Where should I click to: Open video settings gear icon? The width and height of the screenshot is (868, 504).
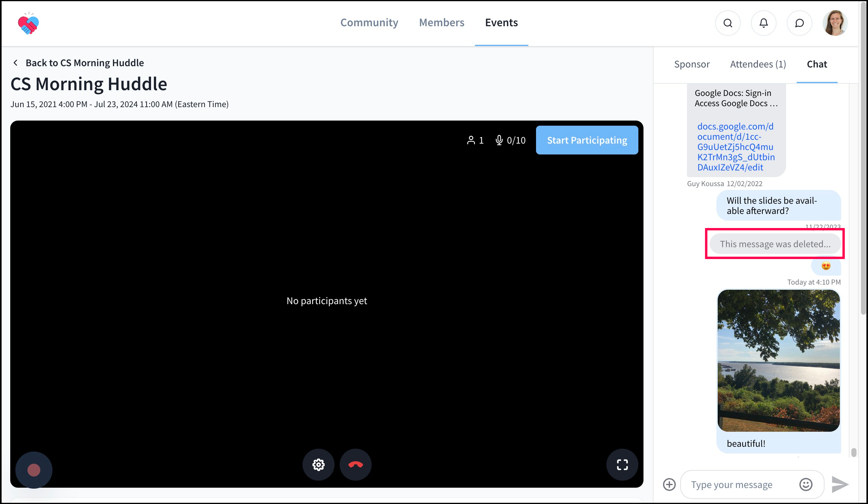click(x=318, y=464)
